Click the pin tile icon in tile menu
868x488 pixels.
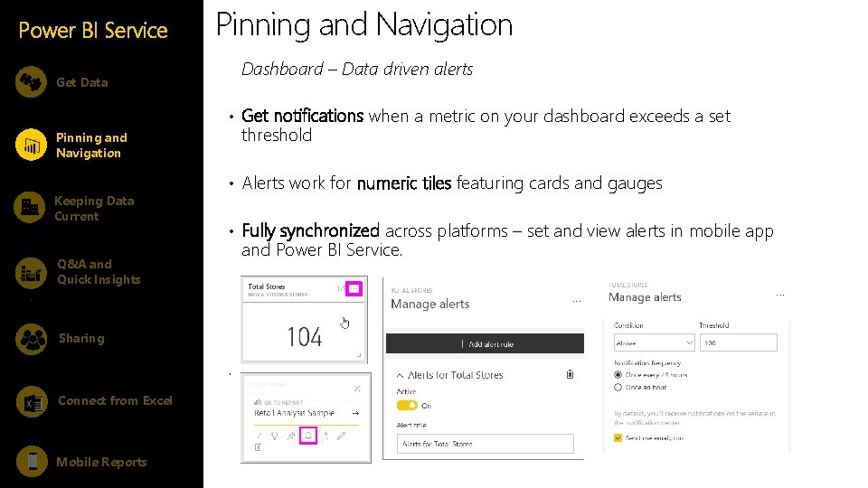291,436
